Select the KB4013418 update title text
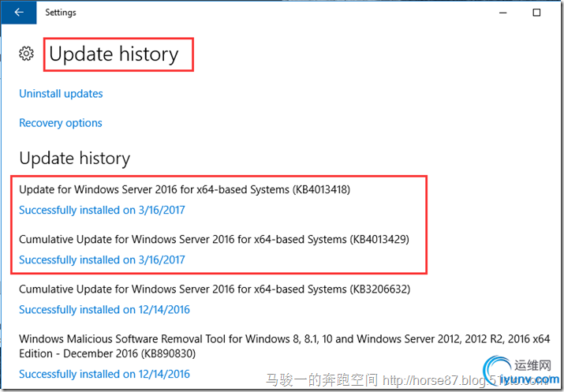The width and height of the screenshot is (564, 392). click(x=185, y=189)
